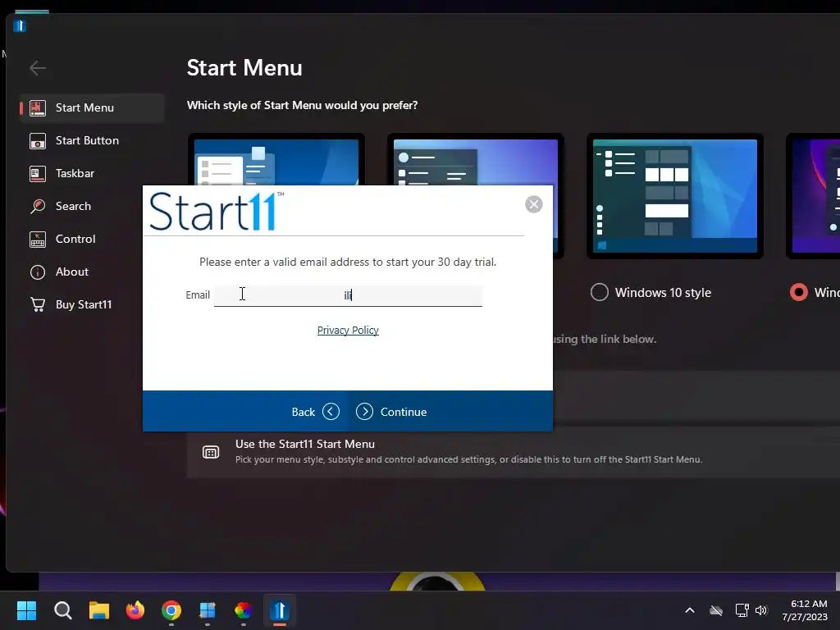Open the Taskbar settings section
This screenshot has width=840, height=630.
click(92, 173)
